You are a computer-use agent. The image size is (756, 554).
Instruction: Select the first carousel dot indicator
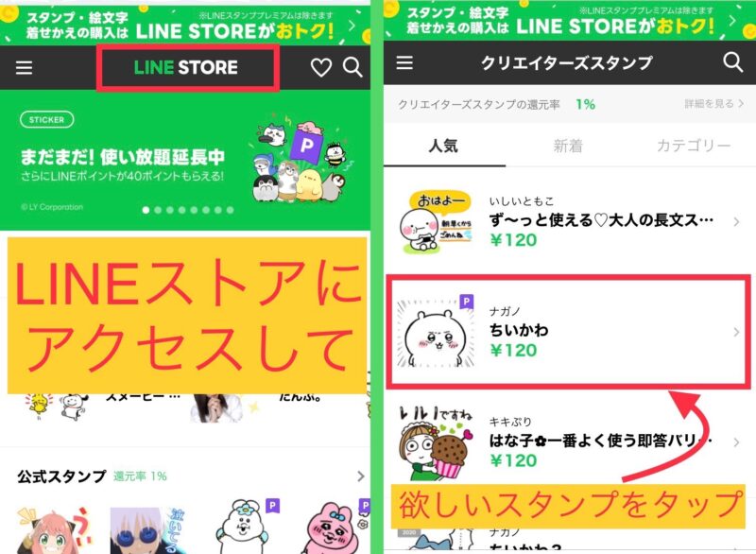pos(146,210)
